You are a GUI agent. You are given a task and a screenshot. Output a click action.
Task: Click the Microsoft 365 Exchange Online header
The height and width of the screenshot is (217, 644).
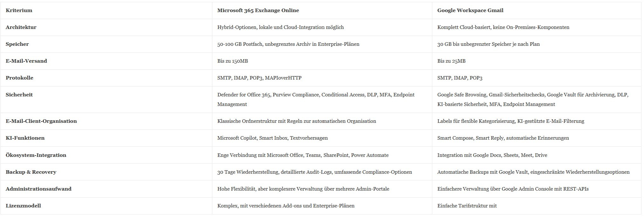click(258, 10)
